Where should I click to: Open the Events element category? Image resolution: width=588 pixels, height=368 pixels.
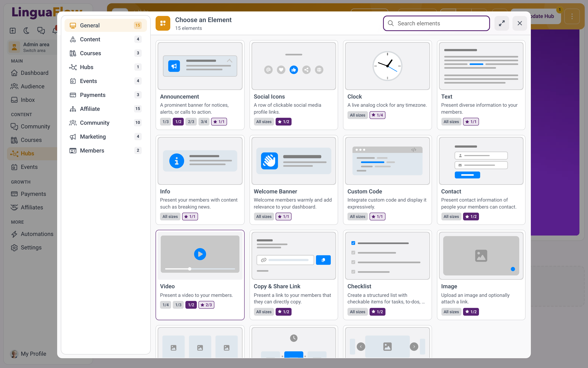(106, 81)
